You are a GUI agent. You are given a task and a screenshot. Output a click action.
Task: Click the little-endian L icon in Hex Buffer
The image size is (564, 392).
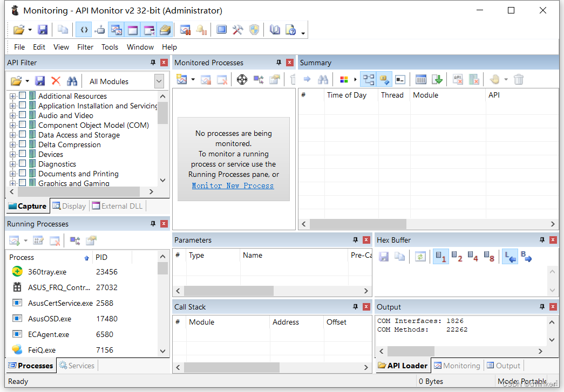(x=510, y=257)
